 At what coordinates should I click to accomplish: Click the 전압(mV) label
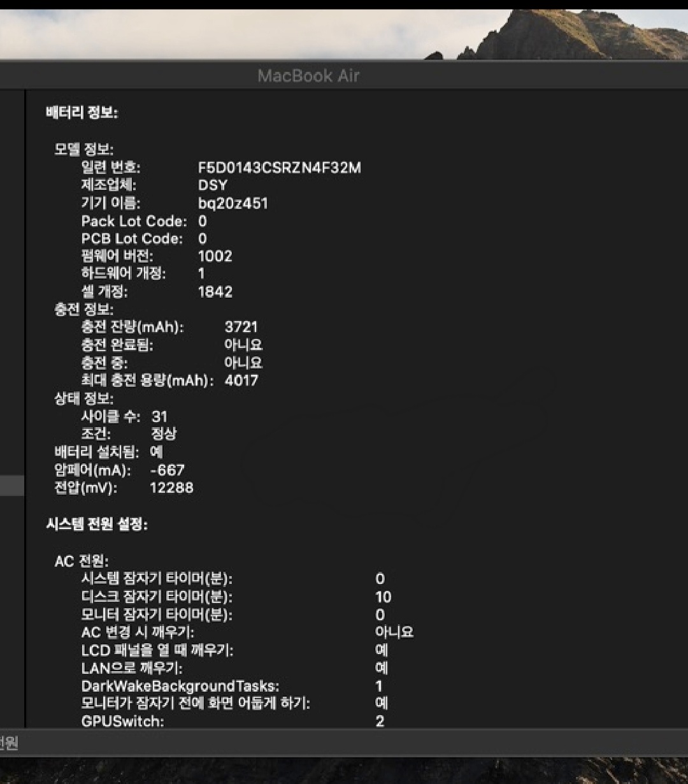(x=86, y=488)
